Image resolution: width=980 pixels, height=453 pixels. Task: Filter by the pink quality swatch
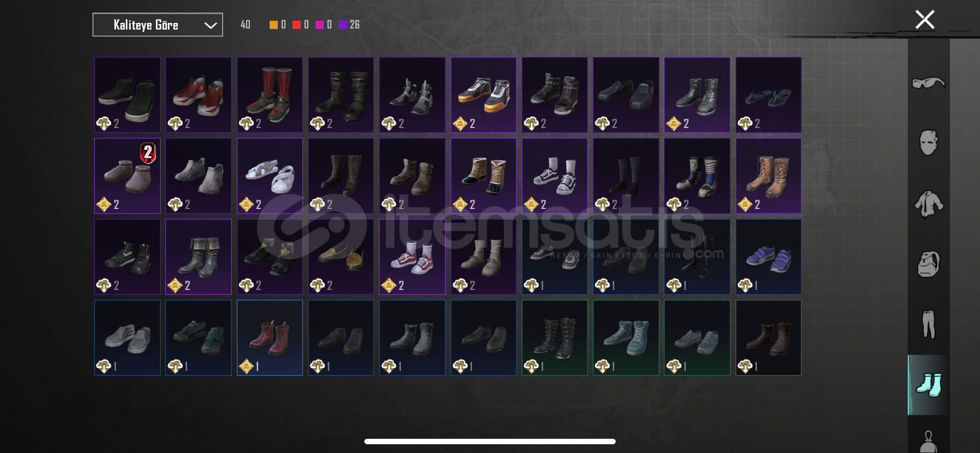[319, 25]
